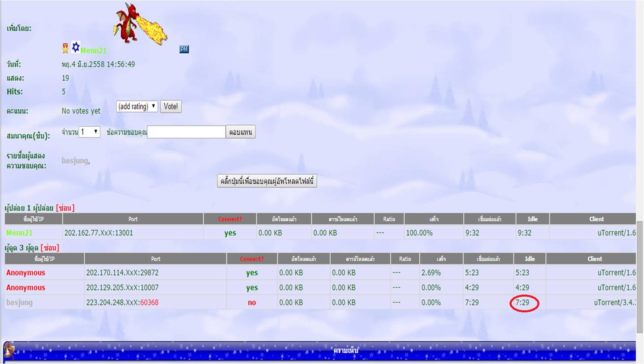Click the medal icon beside Menn21
Screen dimensions: 644x364
(x=65, y=48)
